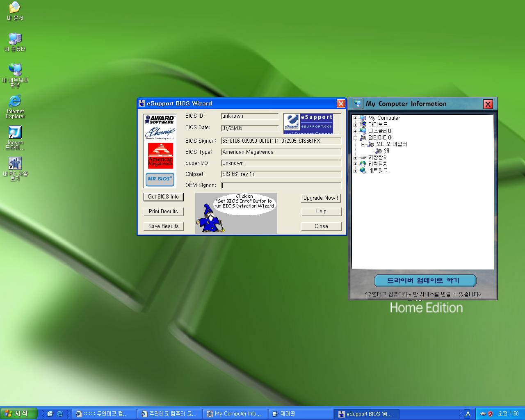Viewport: 525px width, 420px height.
Task: Select Jooyon 드라이버 desktop shortcut
Action: click(x=15, y=138)
